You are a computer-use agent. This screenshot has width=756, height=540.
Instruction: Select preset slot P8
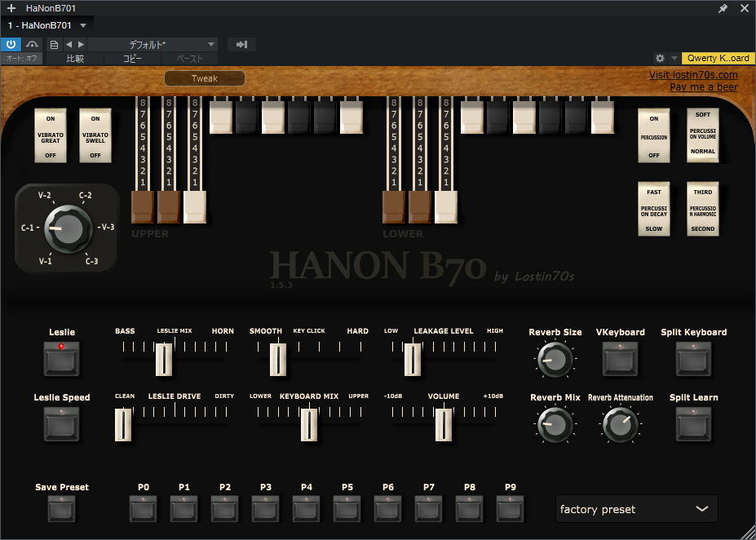pos(470,509)
